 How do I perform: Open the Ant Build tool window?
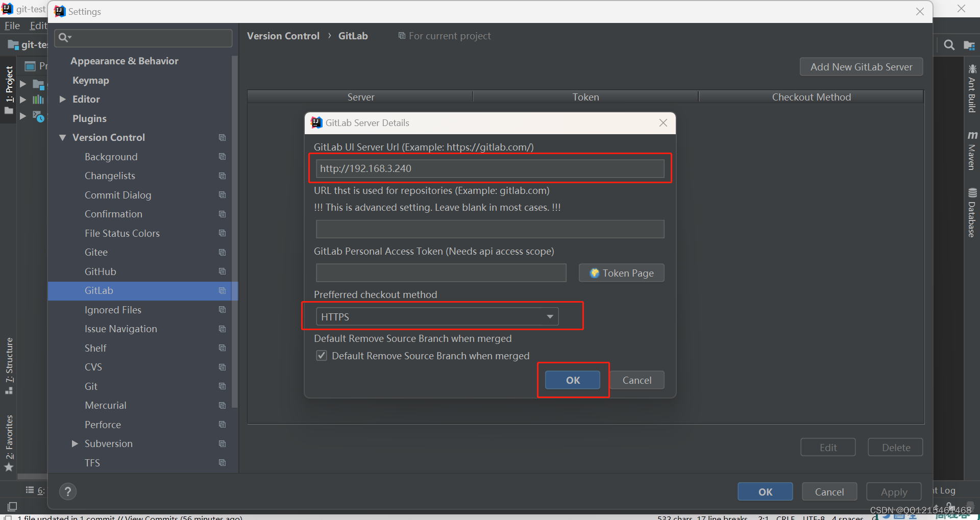[x=972, y=88]
